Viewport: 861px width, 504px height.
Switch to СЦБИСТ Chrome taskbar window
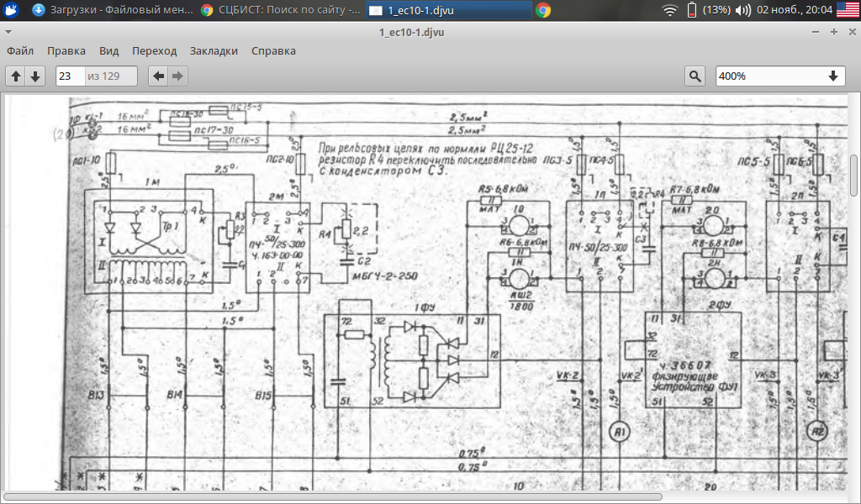click(282, 10)
